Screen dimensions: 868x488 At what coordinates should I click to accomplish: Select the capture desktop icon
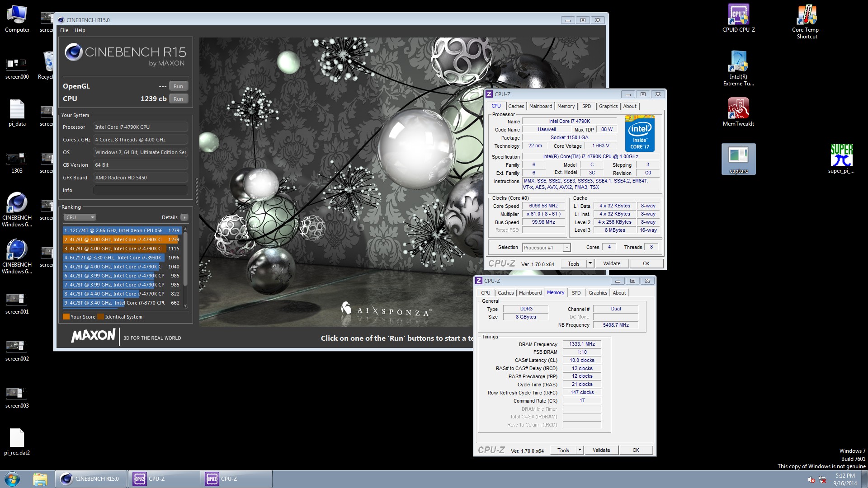pos(738,159)
